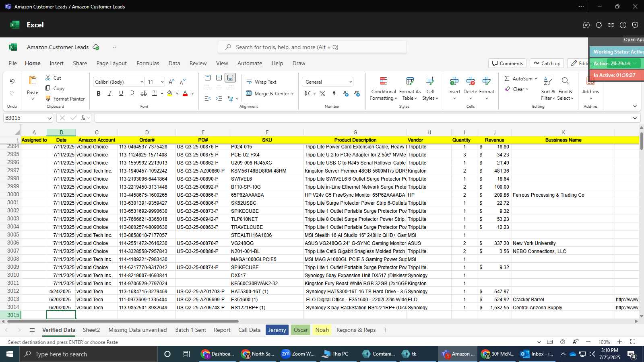This screenshot has width=644, height=362.
Task: Click the Catch up button
Action: pyautogui.click(x=547, y=63)
